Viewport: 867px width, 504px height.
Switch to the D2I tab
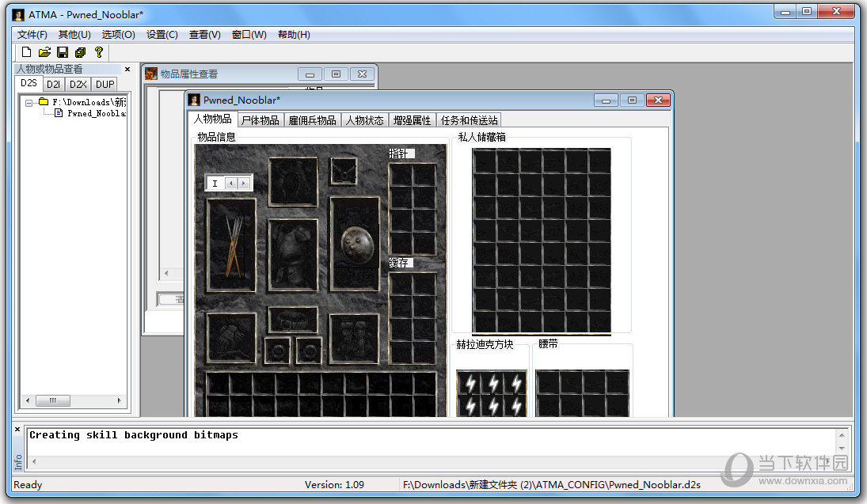click(54, 85)
